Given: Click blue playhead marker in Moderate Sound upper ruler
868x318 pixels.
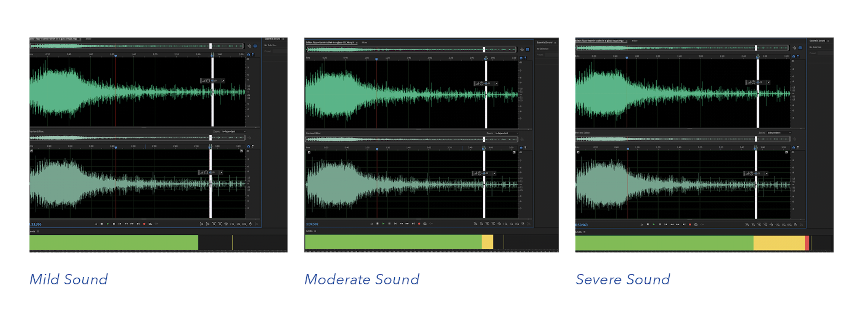Looking at the screenshot, I should [376, 59].
